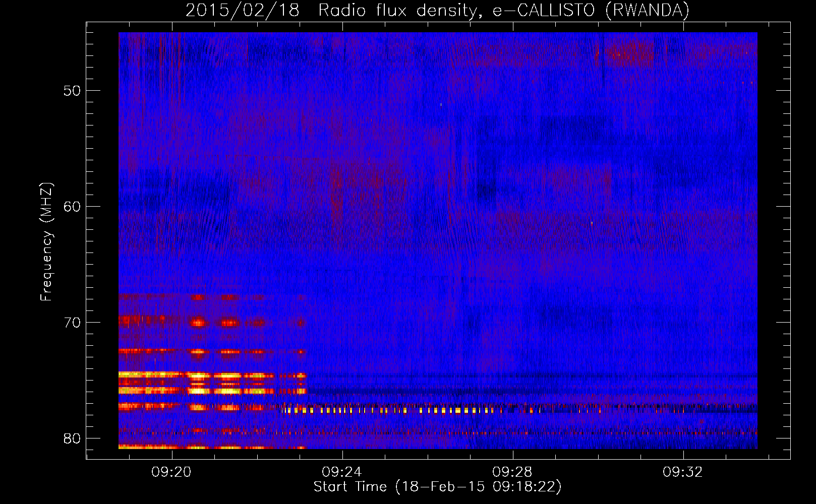Click the Frequency (MHZ) axis title
The width and height of the screenshot is (816, 504).
pos(46,242)
